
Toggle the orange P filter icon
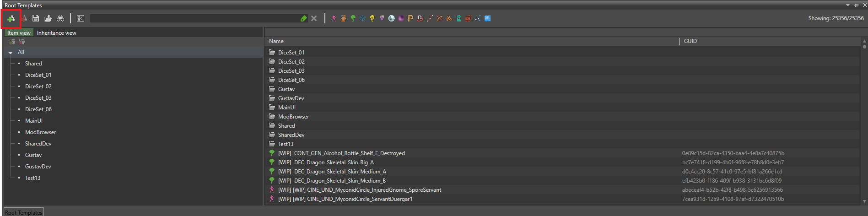pos(410,18)
